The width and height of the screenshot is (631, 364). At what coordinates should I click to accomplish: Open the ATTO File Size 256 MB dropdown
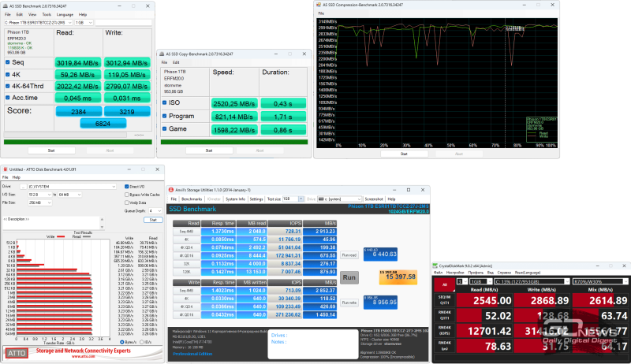point(40,202)
